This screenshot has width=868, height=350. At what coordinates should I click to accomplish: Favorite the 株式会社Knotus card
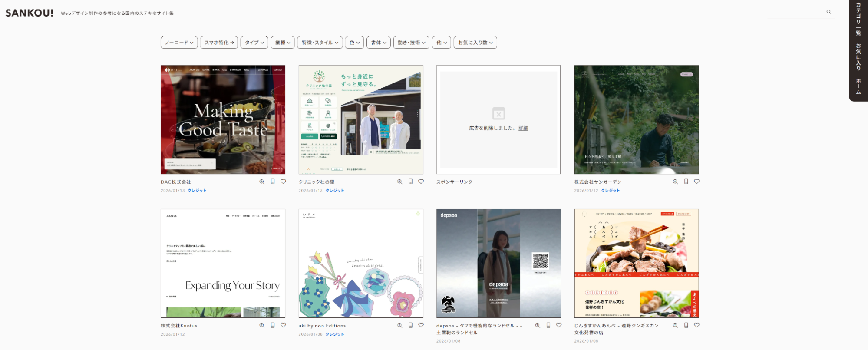[283, 325]
